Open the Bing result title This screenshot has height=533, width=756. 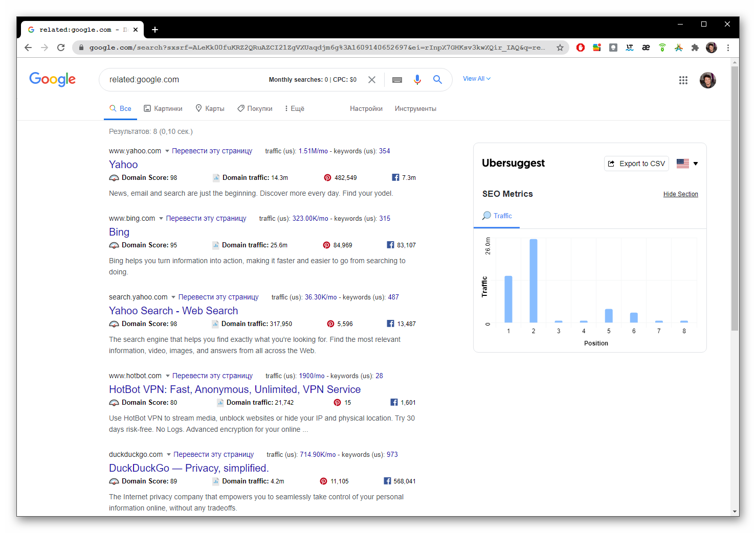click(x=119, y=232)
